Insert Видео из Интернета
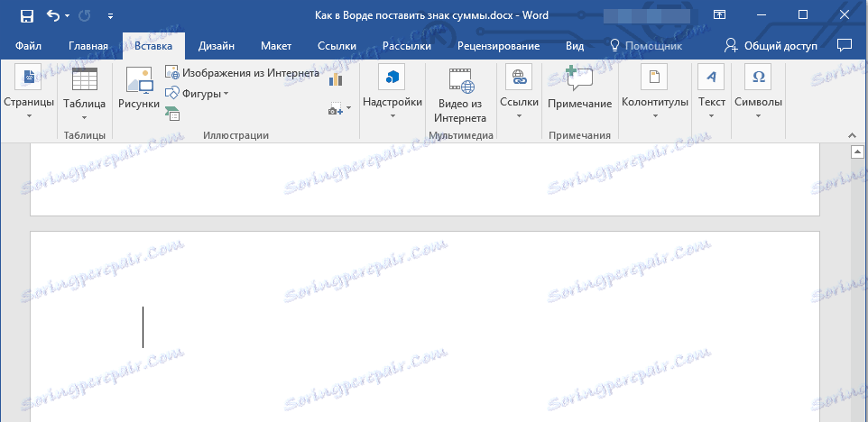 pyautogui.click(x=462, y=95)
